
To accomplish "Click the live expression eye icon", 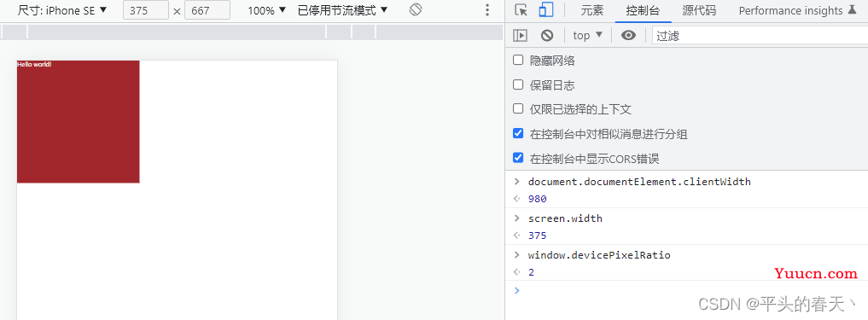I will point(628,36).
